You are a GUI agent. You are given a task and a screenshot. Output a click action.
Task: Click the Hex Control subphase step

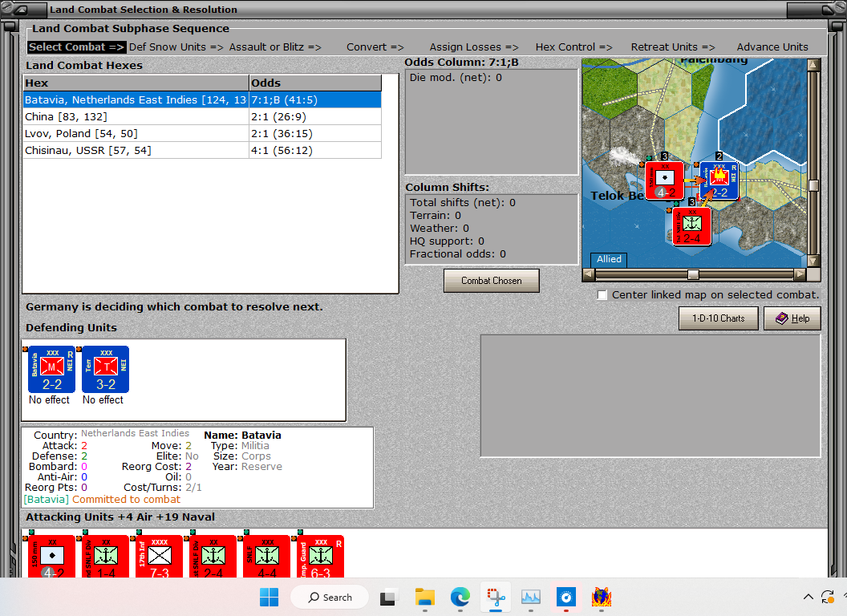[573, 47]
